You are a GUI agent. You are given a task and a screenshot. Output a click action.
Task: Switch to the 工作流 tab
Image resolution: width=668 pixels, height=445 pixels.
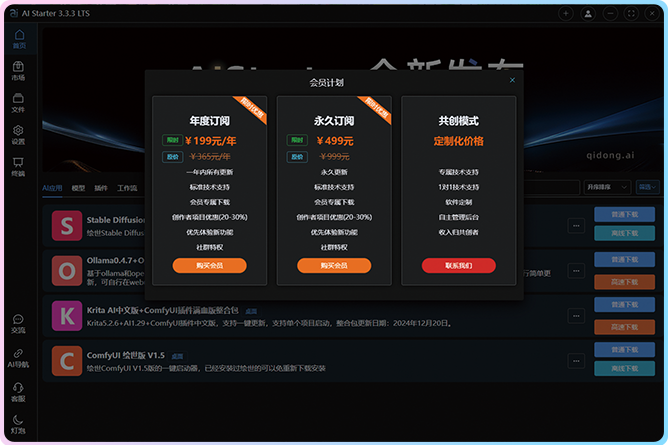127,188
